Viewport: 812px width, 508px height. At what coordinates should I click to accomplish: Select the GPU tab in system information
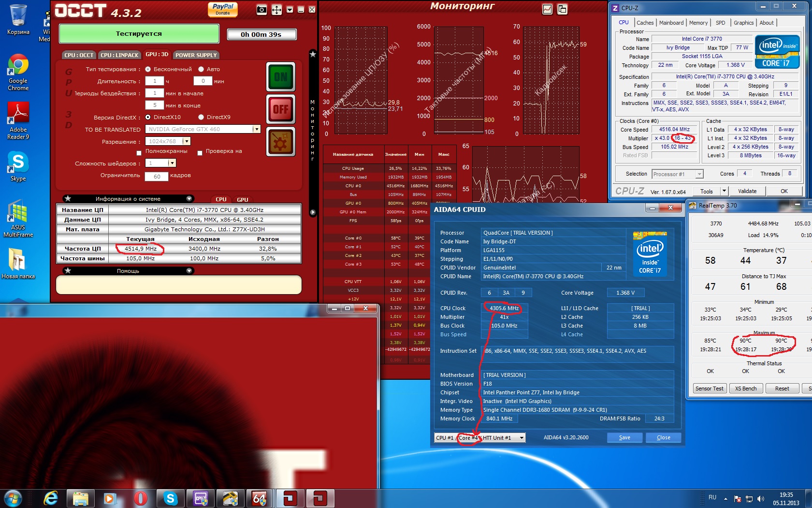pos(242,199)
